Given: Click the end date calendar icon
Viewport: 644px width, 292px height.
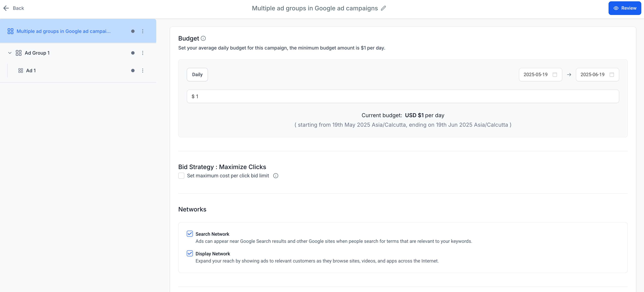Looking at the screenshot, I should click(x=612, y=75).
